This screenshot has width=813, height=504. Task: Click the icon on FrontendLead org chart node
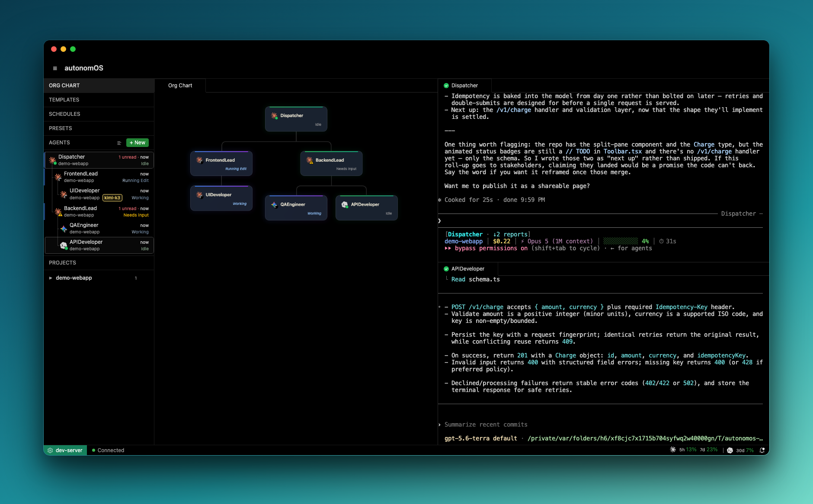click(x=199, y=160)
